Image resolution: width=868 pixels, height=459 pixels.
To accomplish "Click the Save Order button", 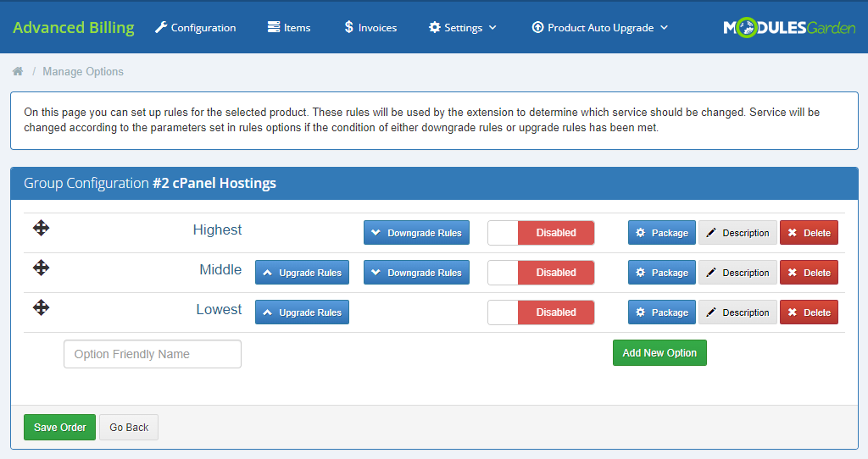I will tap(60, 428).
